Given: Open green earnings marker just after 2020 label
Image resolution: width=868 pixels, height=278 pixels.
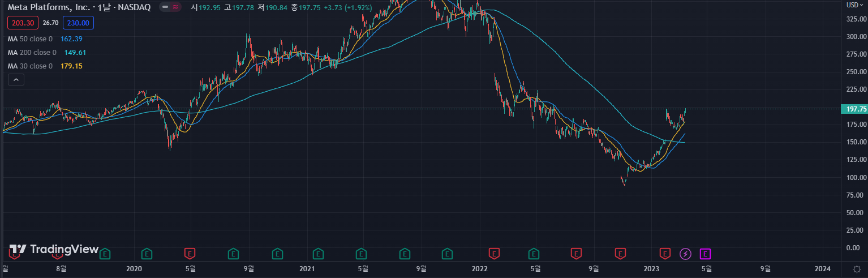Looking at the screenshot, I should 147,253.
